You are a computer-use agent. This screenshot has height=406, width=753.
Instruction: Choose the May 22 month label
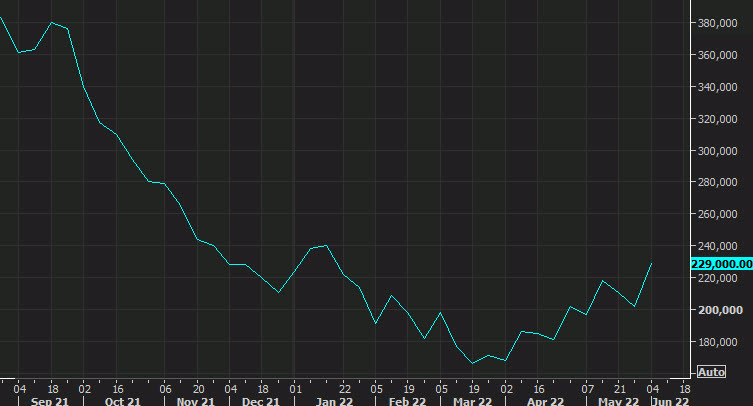(619, 401)
